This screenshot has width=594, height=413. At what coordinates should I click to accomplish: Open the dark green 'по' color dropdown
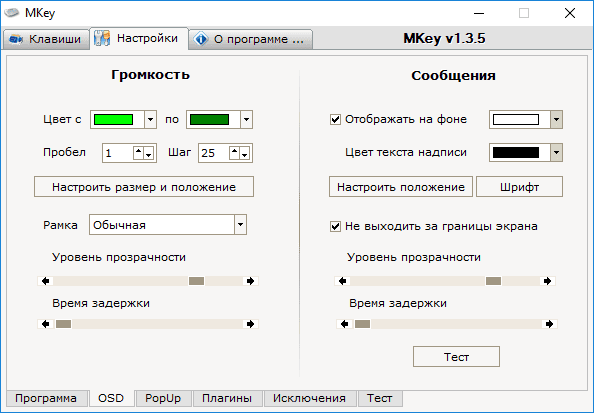pyautogui.click(x=246, y=120)
